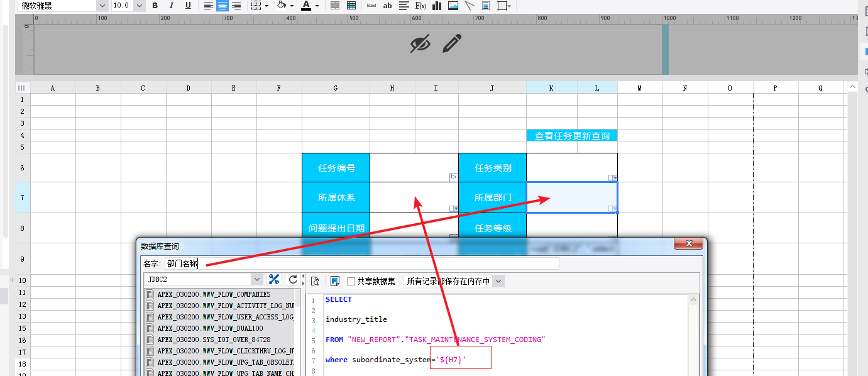868x376 pixels.
Task: Open the font family dropdown 微软雅黑
Action: point(102,6)
